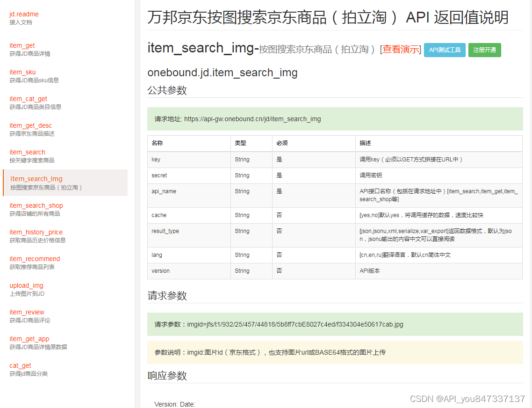Viewport: 532px width, 408px height.
Task: Select item_sku sidebar entry
Action: 22,73
